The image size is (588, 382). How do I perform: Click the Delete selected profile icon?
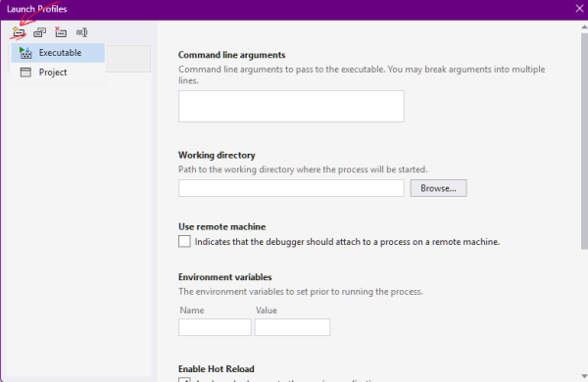61,32
